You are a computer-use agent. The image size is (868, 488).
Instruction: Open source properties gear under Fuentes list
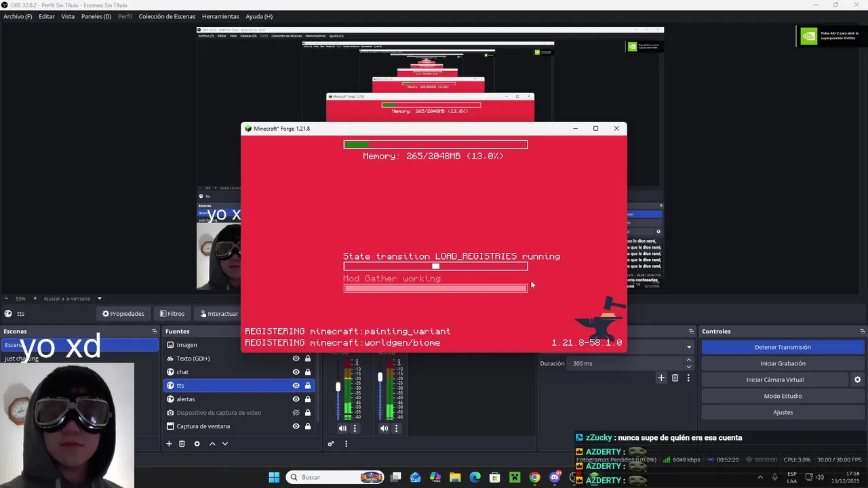(197, 444)
